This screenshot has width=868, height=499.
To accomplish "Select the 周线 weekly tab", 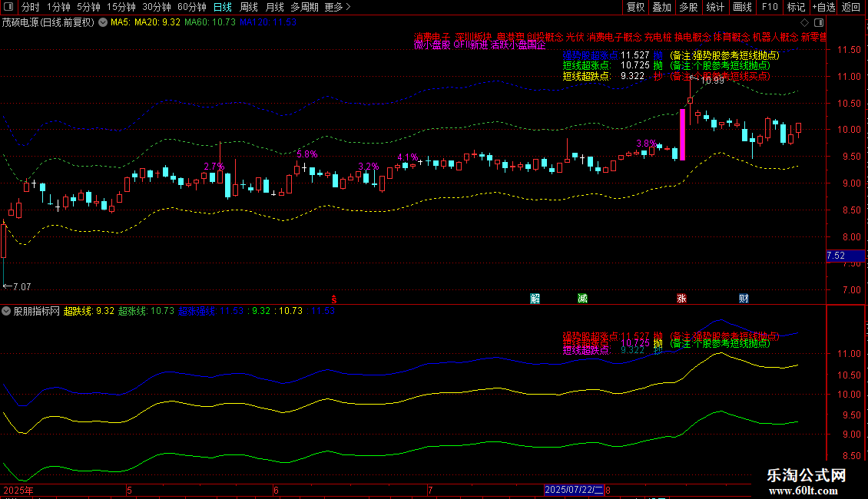I will (249, 7).
